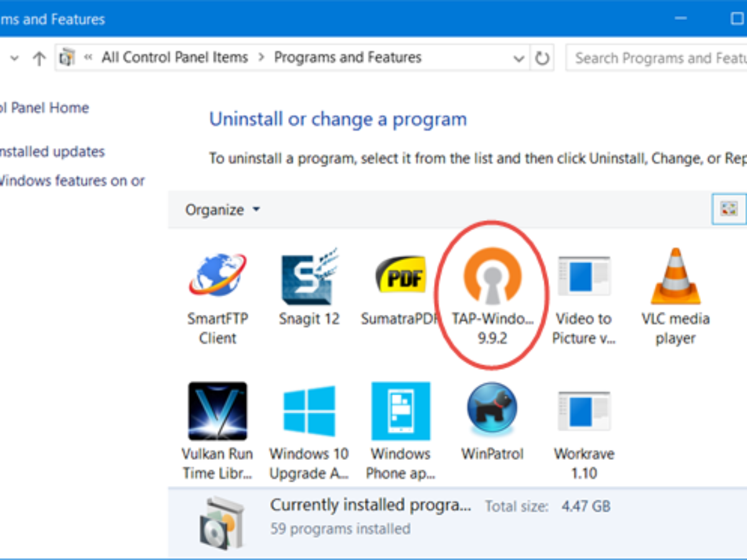Screen dimensions: 747x560
Task: Select the Vulkan Run Time Libraries icon
Action: pos(217,411)
